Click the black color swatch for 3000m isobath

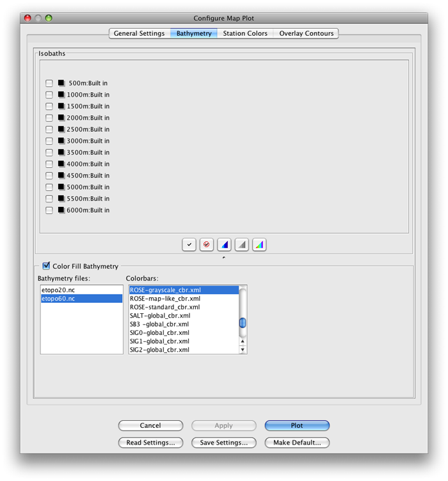[x=61, y=140]
